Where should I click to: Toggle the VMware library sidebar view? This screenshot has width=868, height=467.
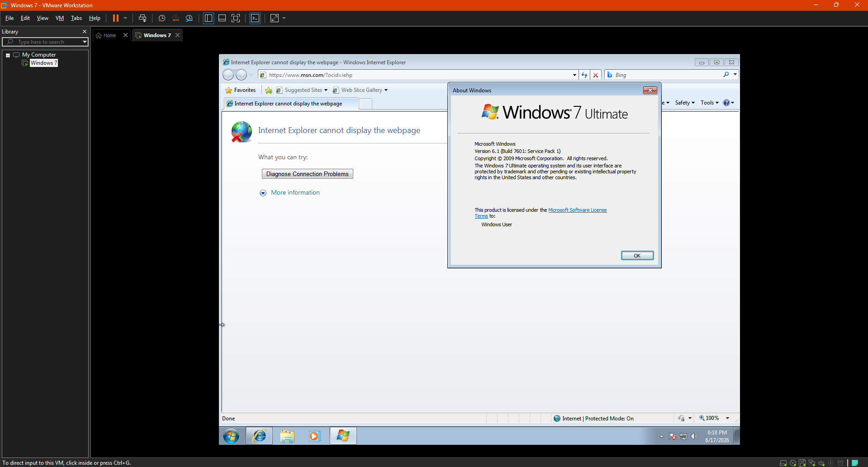209,18
